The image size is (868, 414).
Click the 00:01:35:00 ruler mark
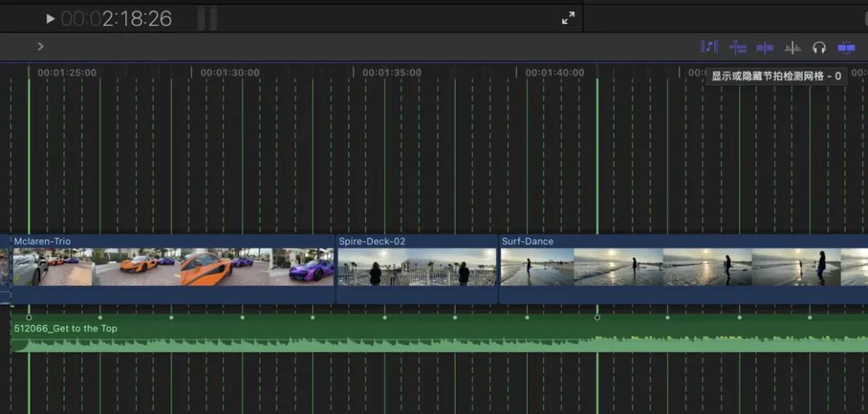(392, 72)
